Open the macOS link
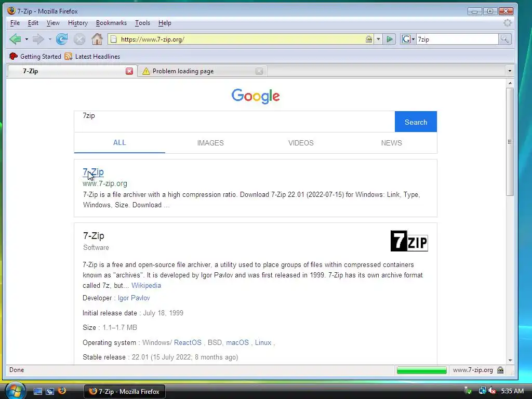The height and width of the screenshot is (399, 532). (x=237, y=343)
